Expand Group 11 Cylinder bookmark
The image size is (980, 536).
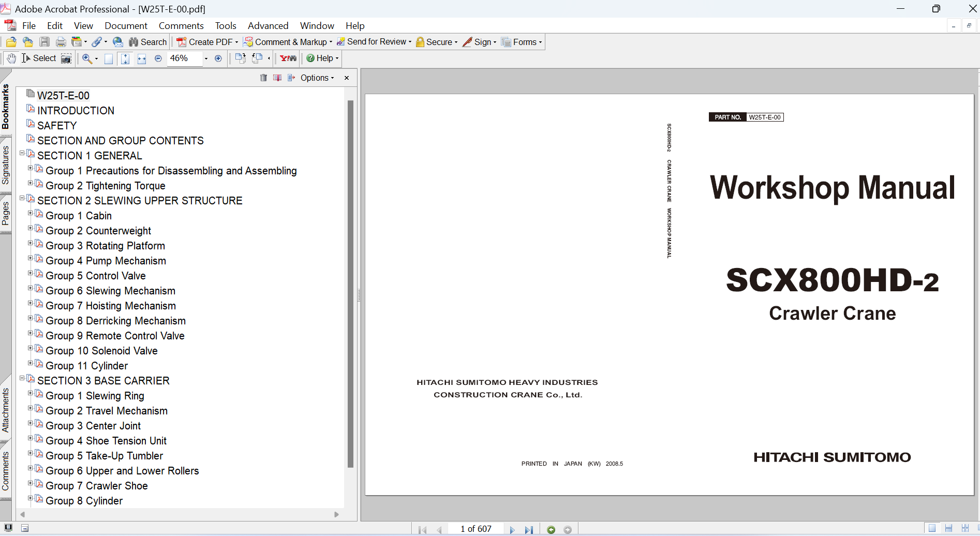(30, 363)
